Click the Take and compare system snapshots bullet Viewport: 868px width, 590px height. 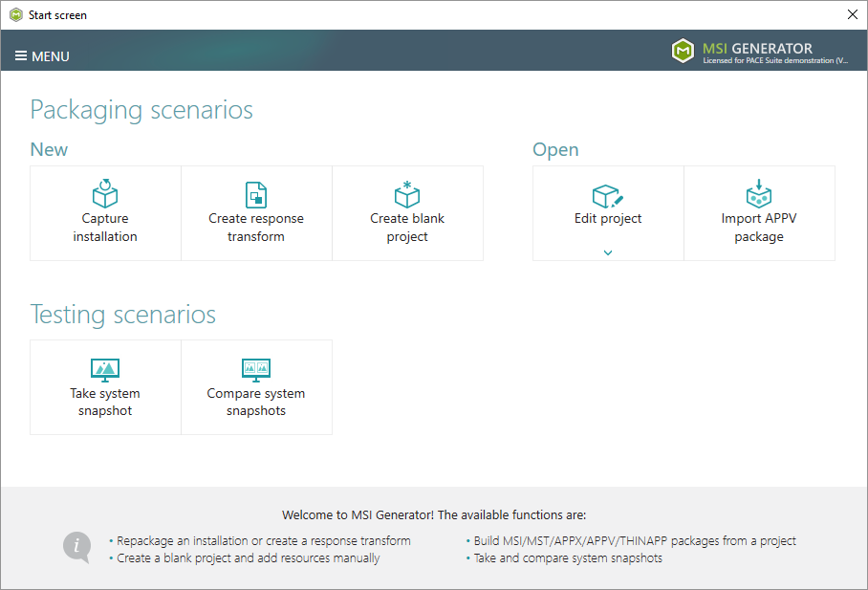[x=568, y=557]
